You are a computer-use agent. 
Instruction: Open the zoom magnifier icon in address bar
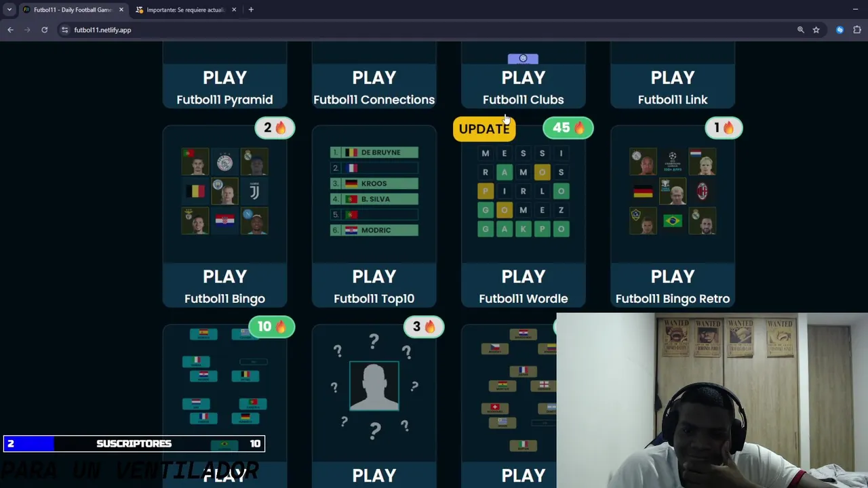(x=801, y=30)
